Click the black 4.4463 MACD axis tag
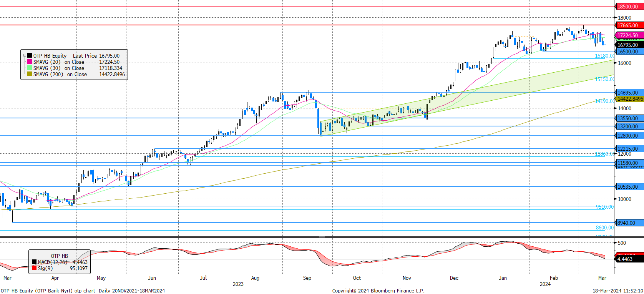 629,259
